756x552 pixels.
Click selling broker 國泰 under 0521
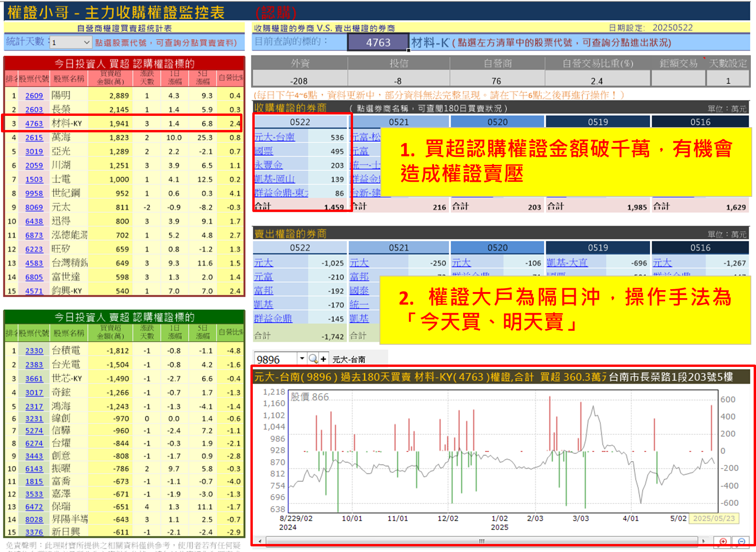click(x=359, y=291)
